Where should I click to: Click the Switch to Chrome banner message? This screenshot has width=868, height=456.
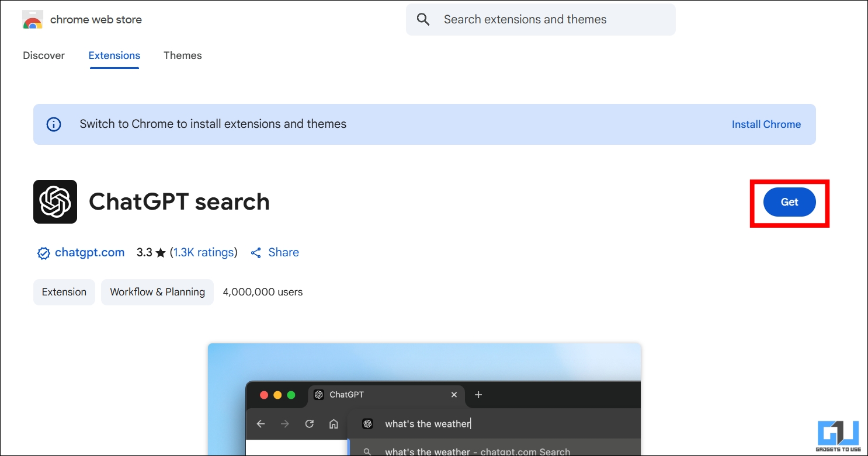(213, 124)
